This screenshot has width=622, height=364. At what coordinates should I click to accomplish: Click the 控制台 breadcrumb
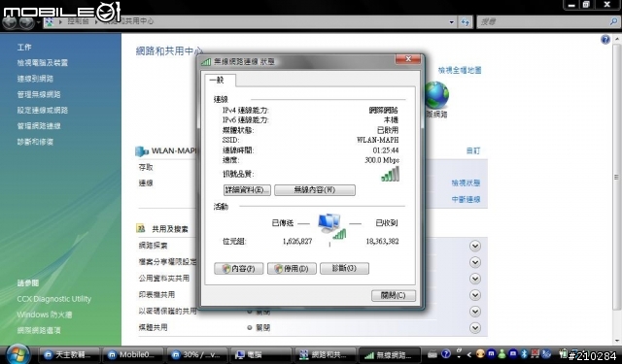[x=78, y=21]
